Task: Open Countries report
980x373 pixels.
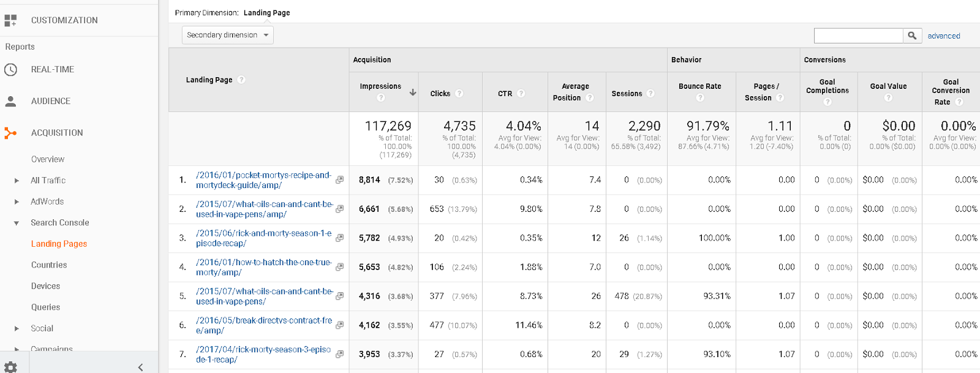Action: [49, 265]
